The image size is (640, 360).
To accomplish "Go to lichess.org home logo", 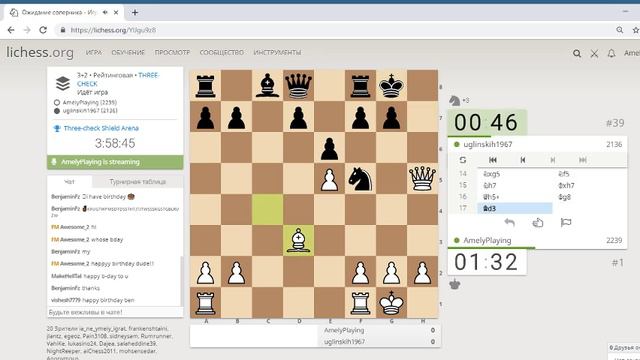I will [x=40, y=53].
